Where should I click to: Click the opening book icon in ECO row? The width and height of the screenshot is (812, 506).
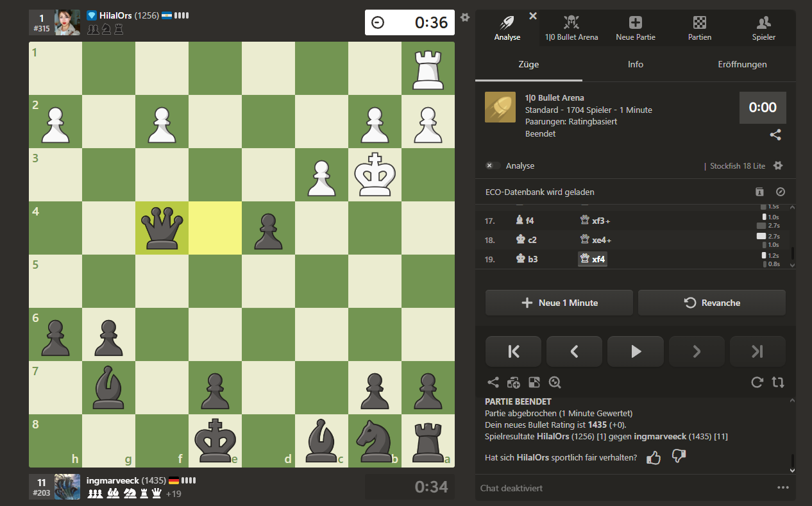(759, 192)
